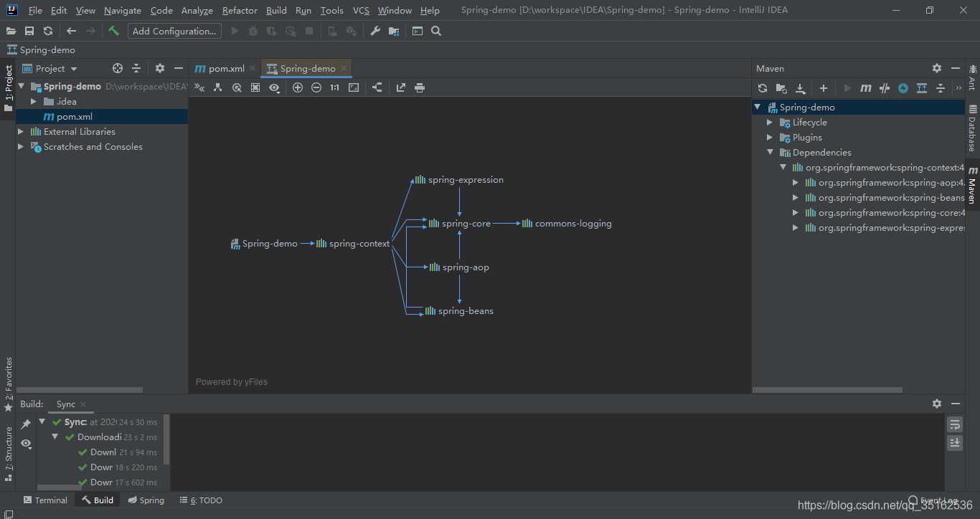Open the Spring tool window button
The width and height of the screenshot is (980, 519).
point(146,500)
